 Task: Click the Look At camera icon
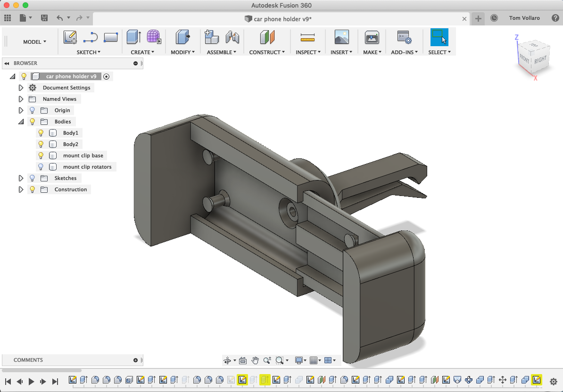[x=243, y=360]
